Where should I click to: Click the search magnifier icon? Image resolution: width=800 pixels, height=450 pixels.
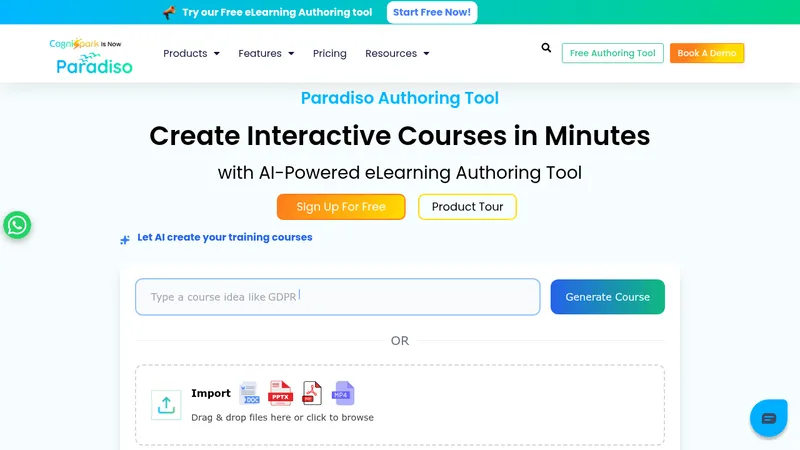pos(546,47)
